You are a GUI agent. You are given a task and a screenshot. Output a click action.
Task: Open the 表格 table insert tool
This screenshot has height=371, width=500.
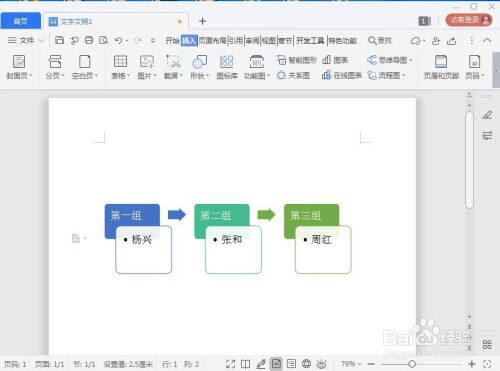pyautogui.click(x=120, y=67)
